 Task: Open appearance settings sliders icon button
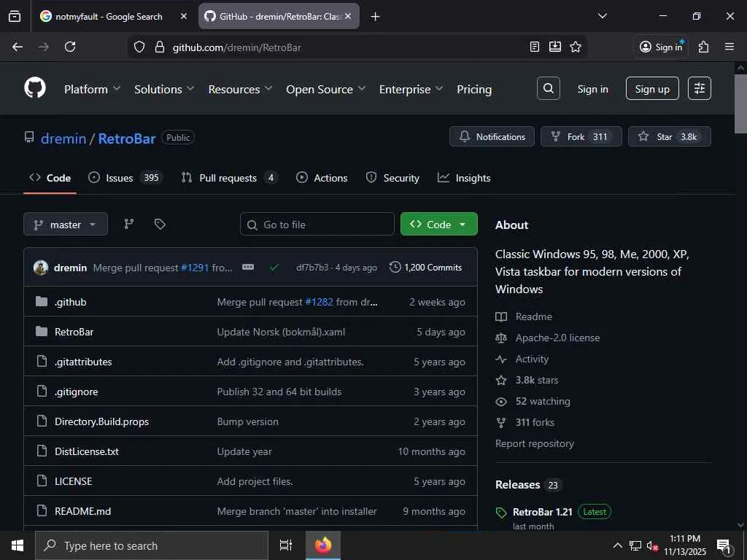click(700, 88)
